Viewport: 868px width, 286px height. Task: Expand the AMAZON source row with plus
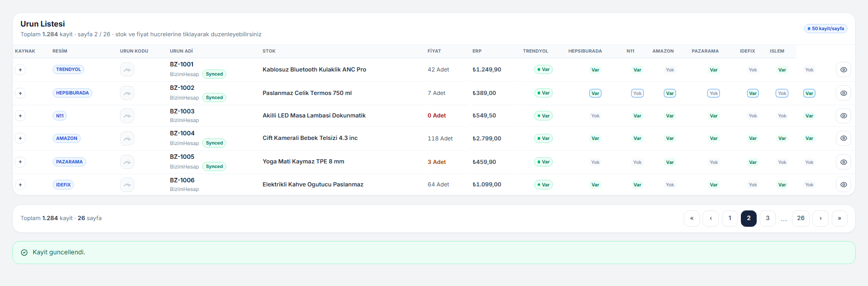[x=20, y=138]
